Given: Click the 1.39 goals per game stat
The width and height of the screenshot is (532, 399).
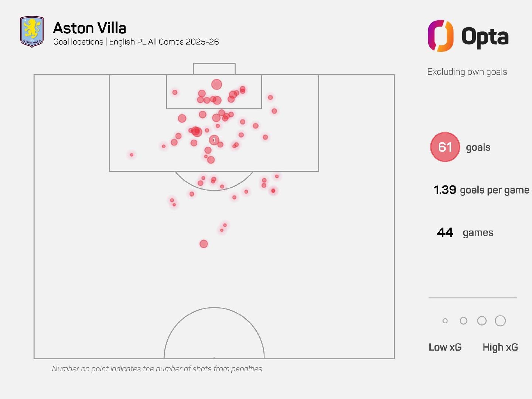Looking at the screenshot, I should [481, 190].
